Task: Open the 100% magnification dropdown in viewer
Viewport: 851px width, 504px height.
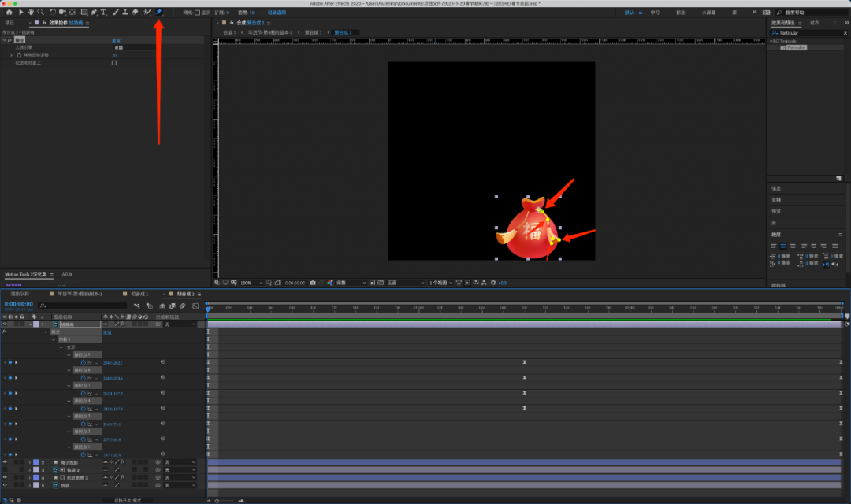Action: tap(251, 283)
